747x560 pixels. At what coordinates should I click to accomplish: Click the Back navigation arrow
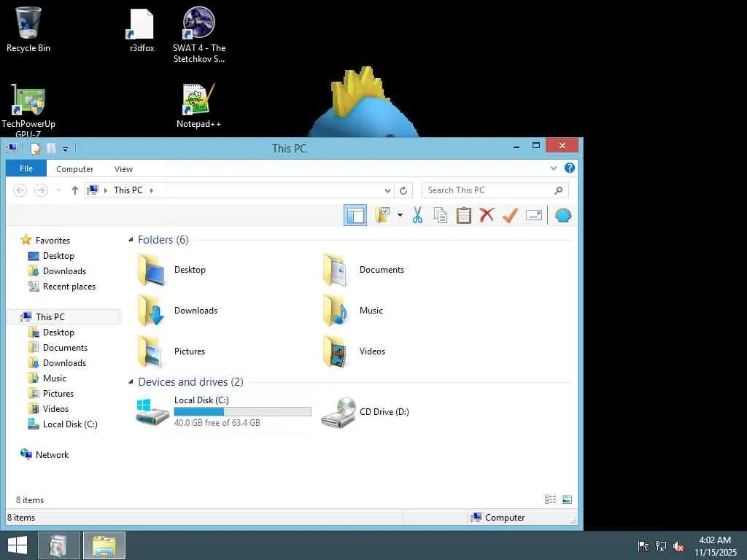[x=20, y=190]
